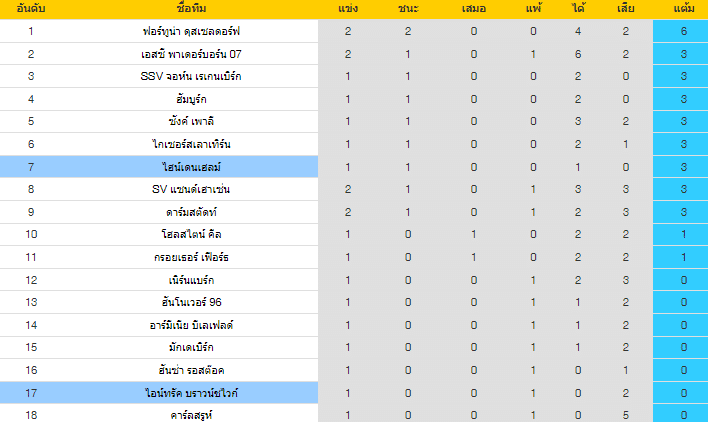The height and width of the screenshot is (422, 708).
Task: Click the ไกเซอร์สเลาเทิร์น team name
Action: click(x=191, y=144)
